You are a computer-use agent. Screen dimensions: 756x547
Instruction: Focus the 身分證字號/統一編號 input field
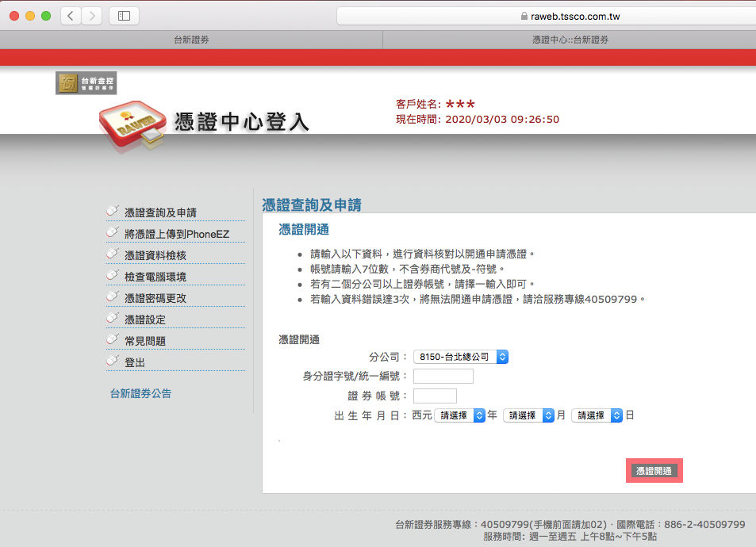tap(443, 376)
